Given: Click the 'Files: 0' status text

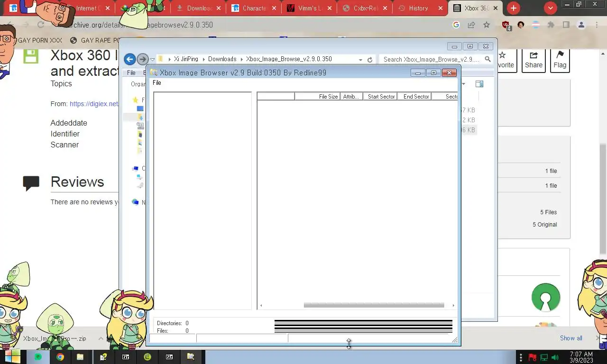Looking at the screenshot, I should (173, 331).
